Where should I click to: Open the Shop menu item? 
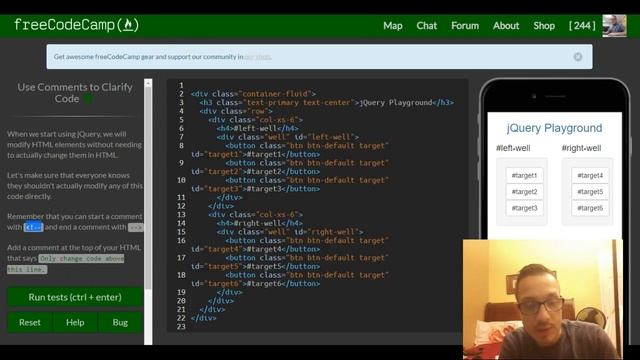(544, 26)
